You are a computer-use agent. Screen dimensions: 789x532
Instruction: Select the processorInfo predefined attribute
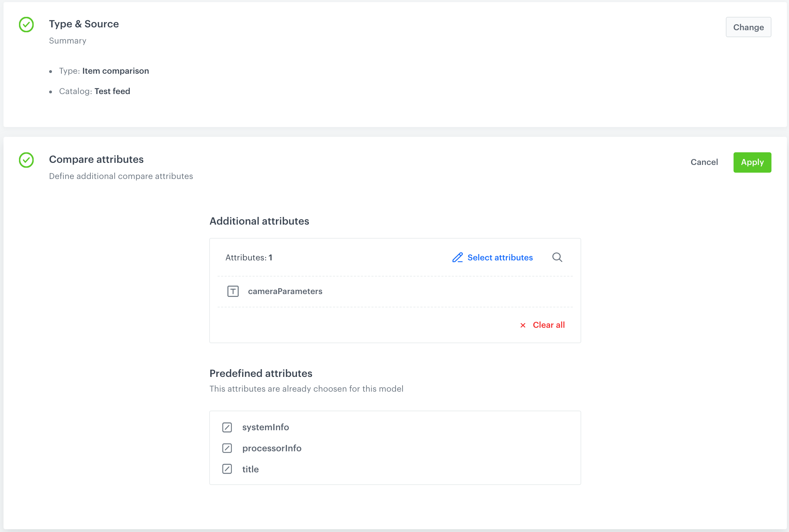point(272,448)
